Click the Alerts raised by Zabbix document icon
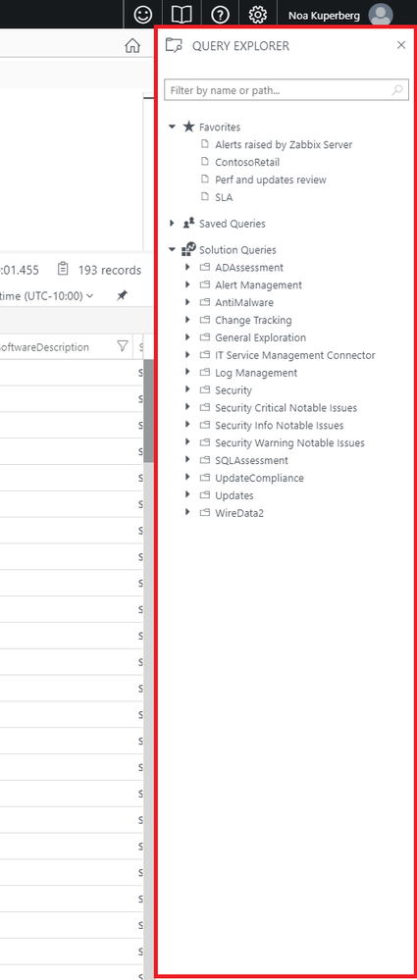The height and width of the screenshot is (980, 417). click(204, 144)
